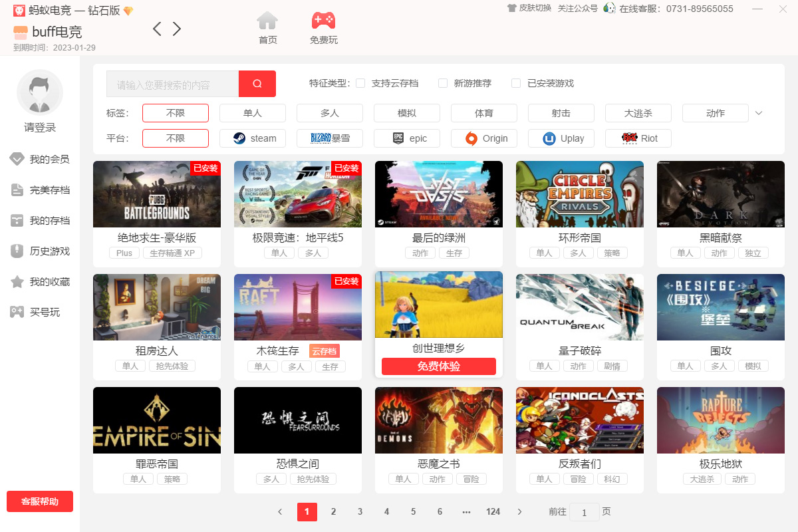Click the back navigation arrow

click(157, 29)
